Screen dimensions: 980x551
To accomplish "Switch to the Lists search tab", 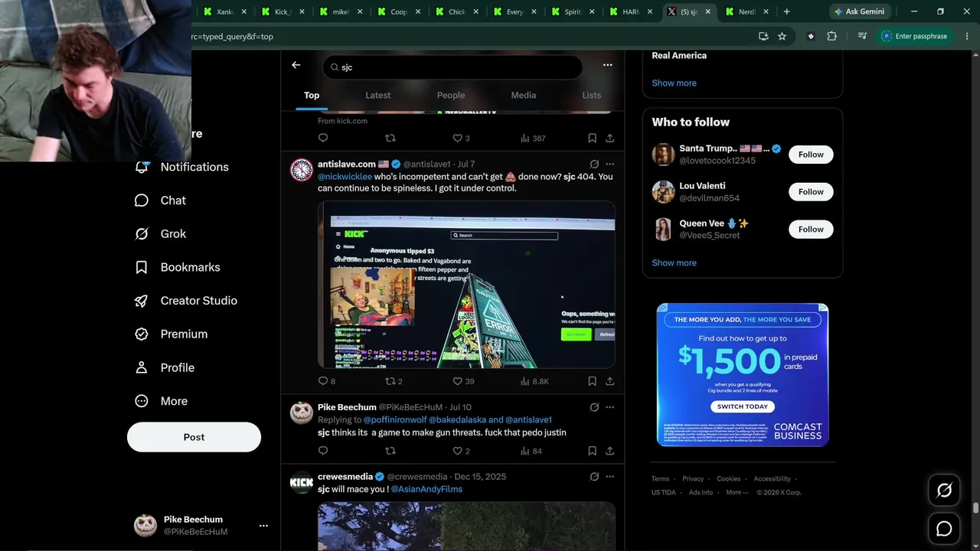I will [591, 96].
